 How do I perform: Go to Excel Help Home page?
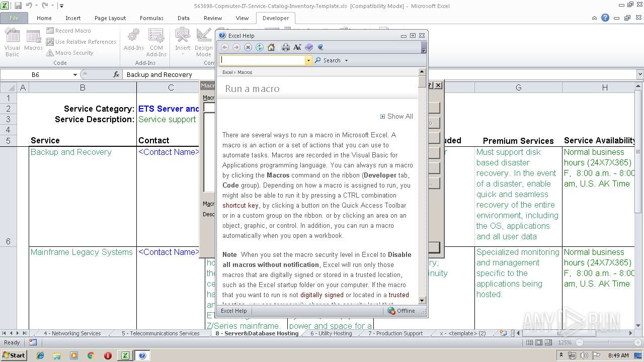(271, 47)
